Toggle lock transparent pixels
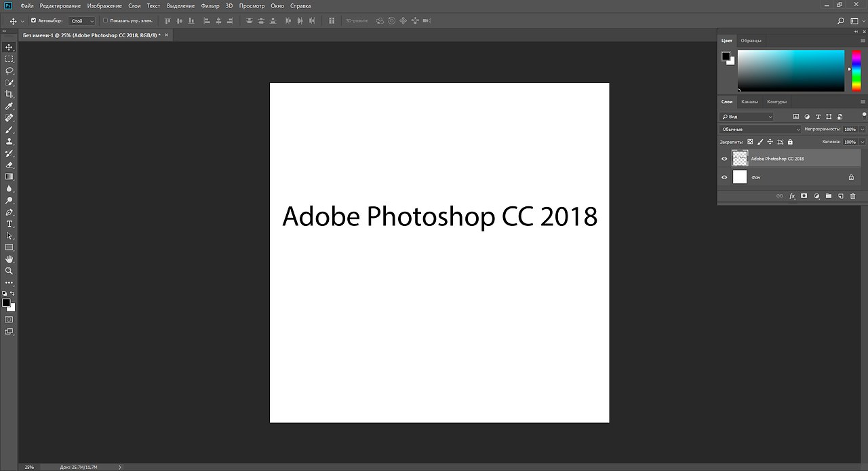The image size is (868, 471). click(x=750, y=142)
